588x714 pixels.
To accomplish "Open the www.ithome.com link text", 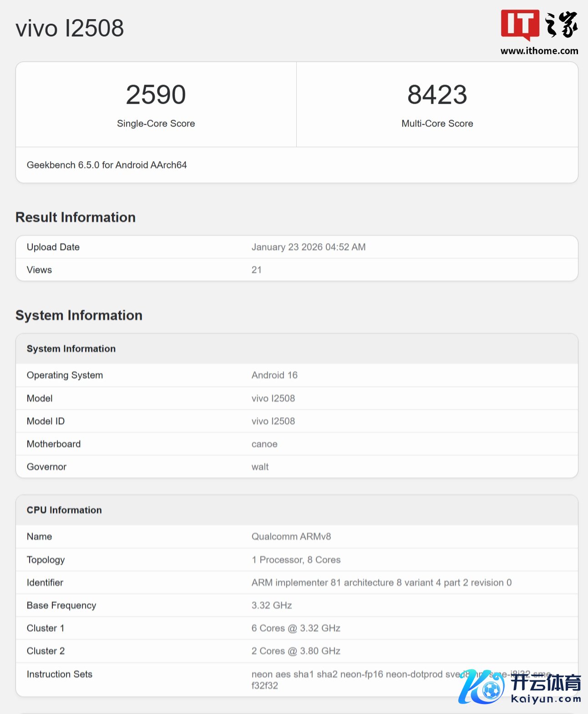I will click(x=539, y=51).
